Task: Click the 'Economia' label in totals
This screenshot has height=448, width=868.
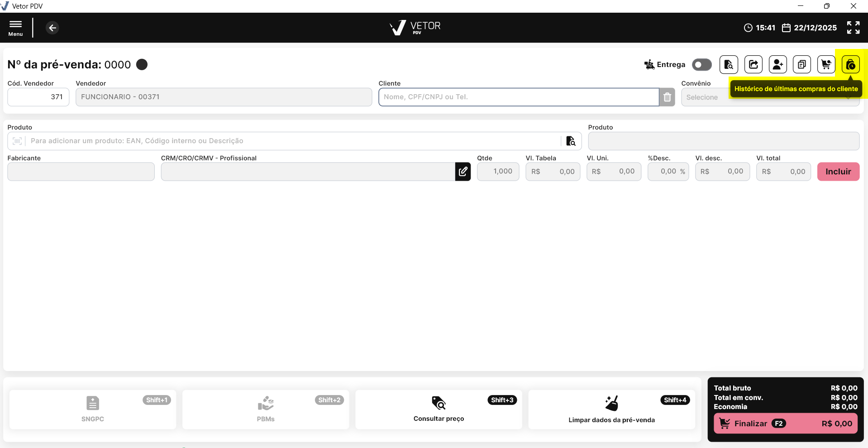Action: pyautogui.click(x=730, y=407)
